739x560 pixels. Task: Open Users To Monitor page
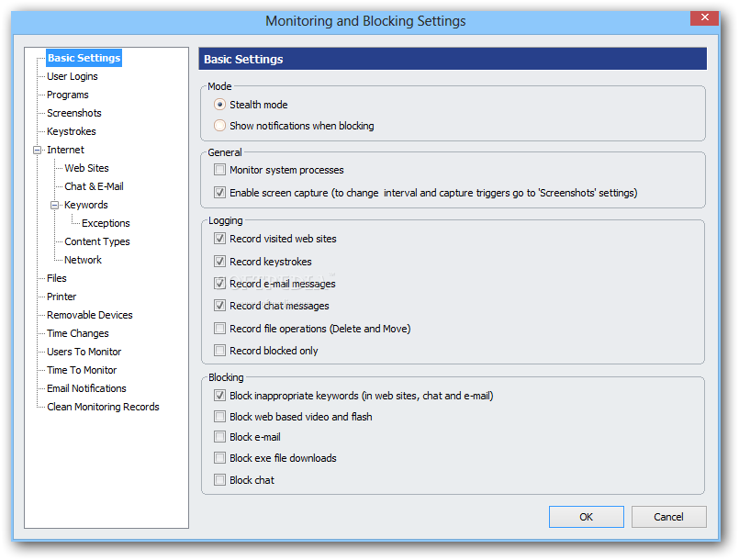84,353
